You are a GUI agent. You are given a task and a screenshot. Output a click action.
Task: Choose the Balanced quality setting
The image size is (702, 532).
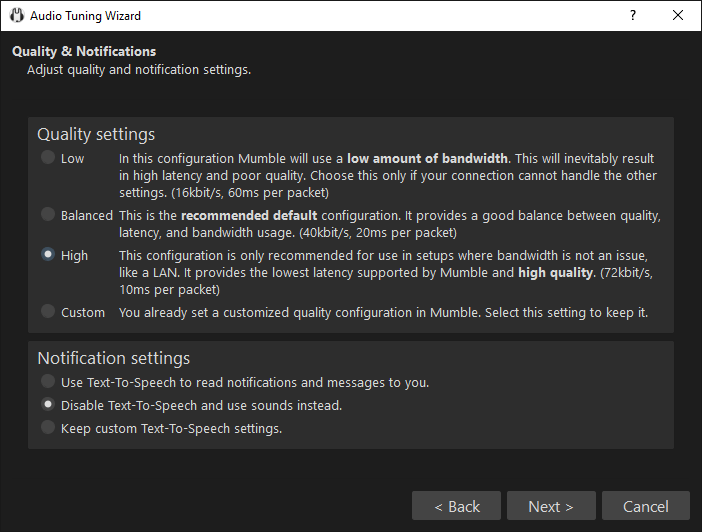coord(48,215)
